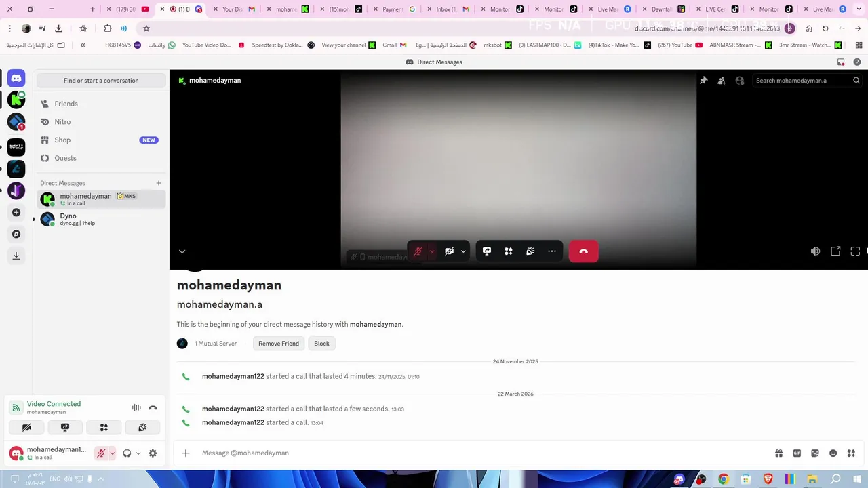Open camera options arrow in call bar
The width and height of the screenshot is (868, 488).
point(463,251)
